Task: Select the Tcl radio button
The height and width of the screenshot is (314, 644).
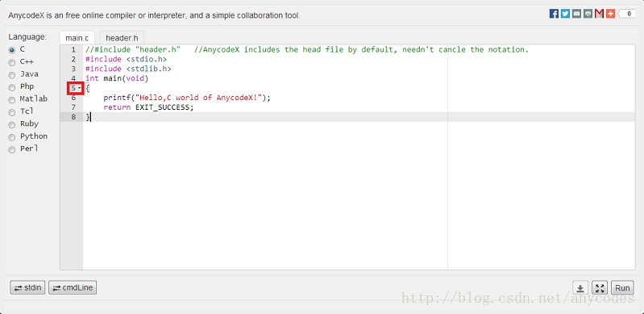Action: [x=12, y=112]
